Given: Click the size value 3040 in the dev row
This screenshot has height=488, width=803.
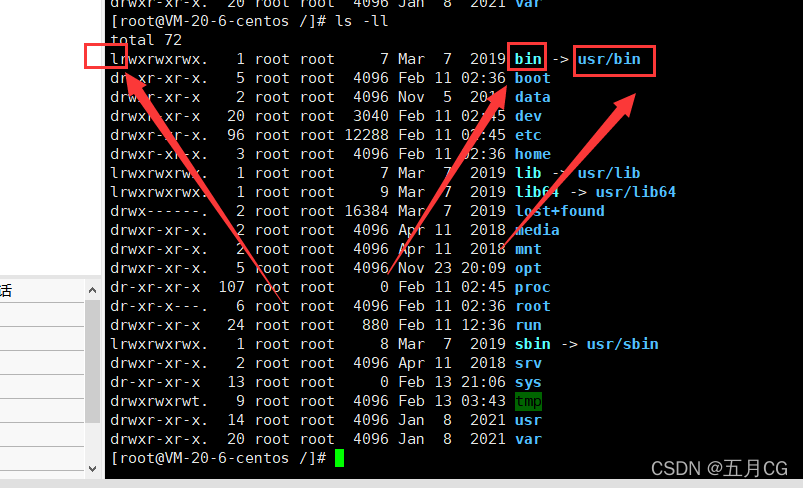Looking at the screenshot, I should [371, 116].
